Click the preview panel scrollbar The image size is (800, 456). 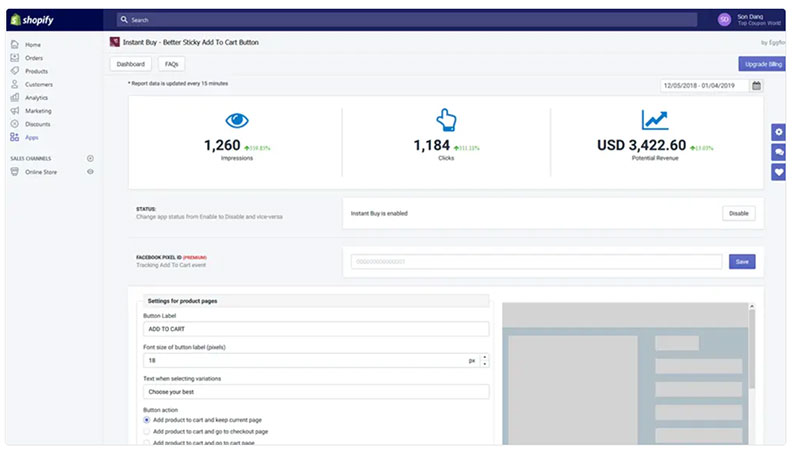click(752, 349)
